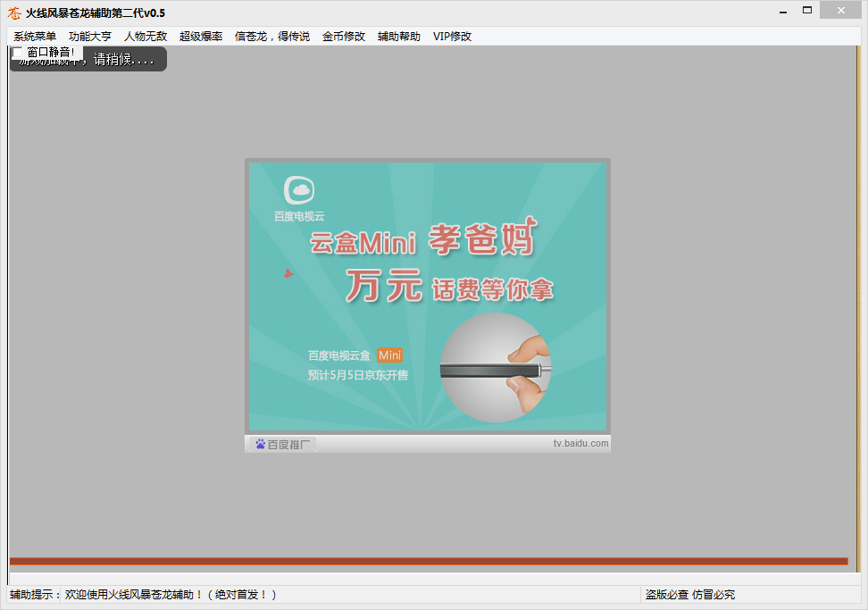868x610 pixels.
Task: Click the orange Mini badge in the ad
Action: click(x=389, y=355)
